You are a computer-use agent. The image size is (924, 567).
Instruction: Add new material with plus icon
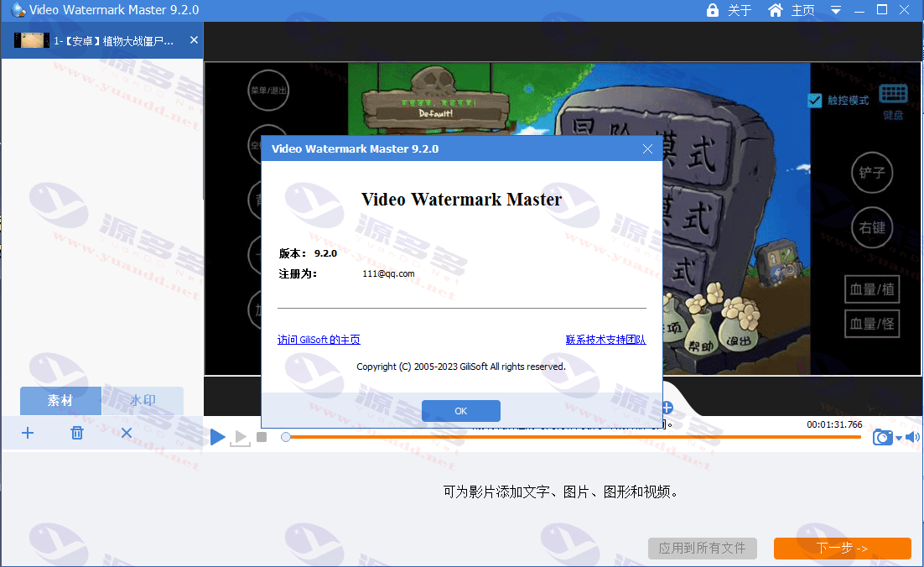click(28, 433)
